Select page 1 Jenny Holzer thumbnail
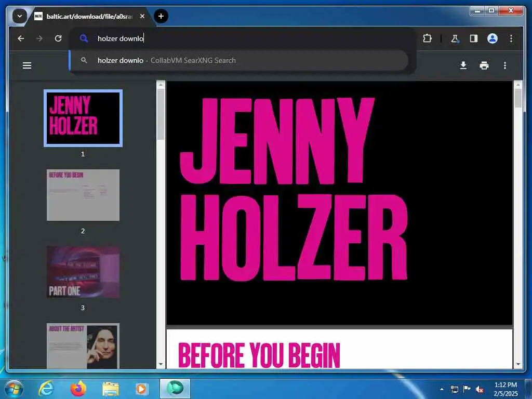 pyautogui.click(x=83, y=118)
